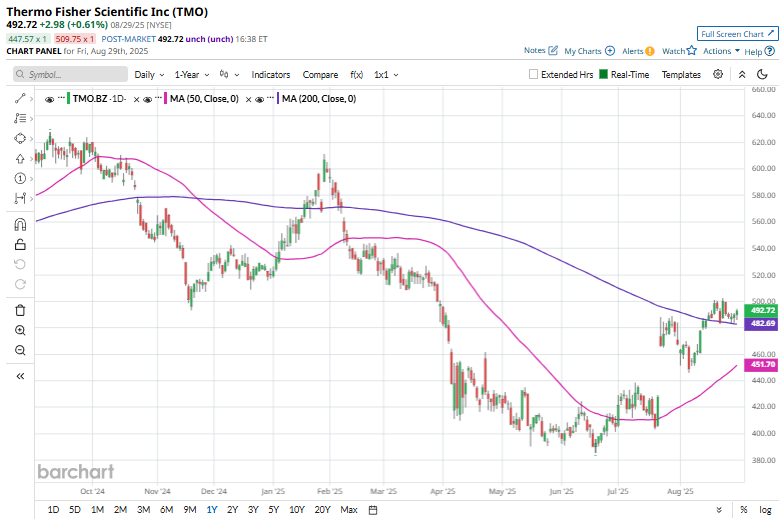Switch to dark mode moon icon
The image size is (783, 522).
coord(762,74)
